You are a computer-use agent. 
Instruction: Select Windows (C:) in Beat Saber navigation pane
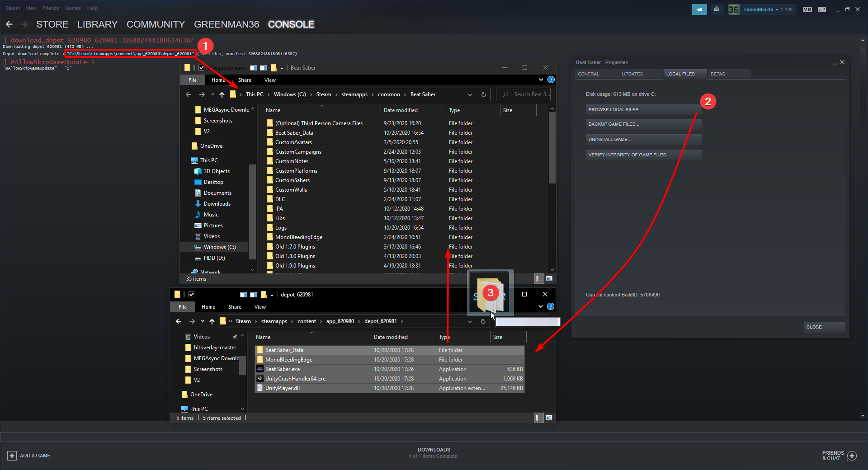pyautogui.click(x=219, y=247)
